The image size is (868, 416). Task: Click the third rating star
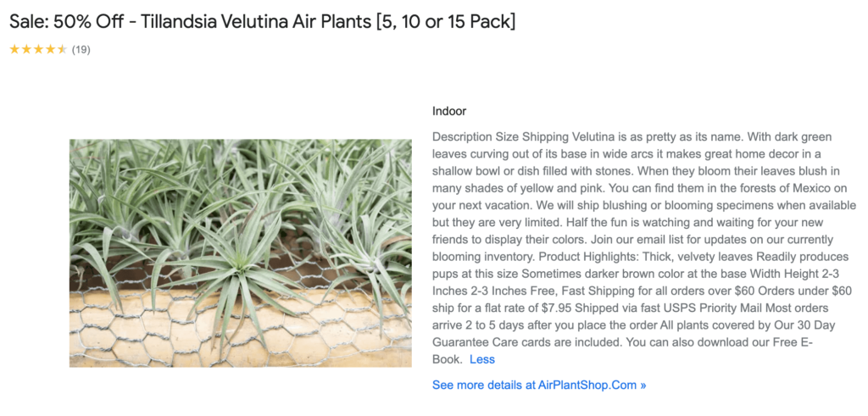click(38, 49)
